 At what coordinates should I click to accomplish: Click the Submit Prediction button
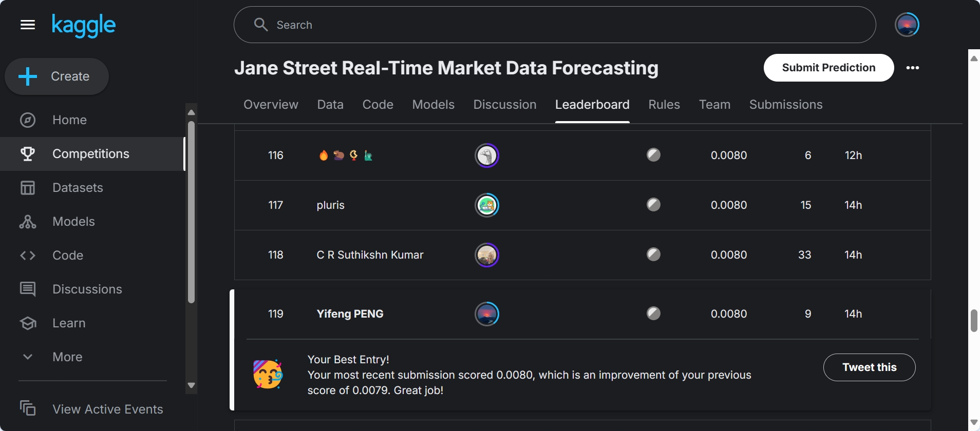click(x=828, y=68)
